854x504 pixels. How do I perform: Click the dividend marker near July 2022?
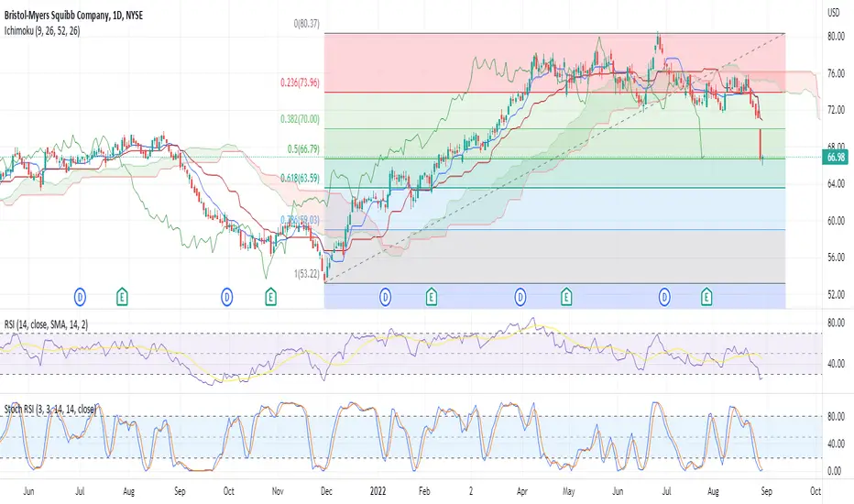click(664, 297)
